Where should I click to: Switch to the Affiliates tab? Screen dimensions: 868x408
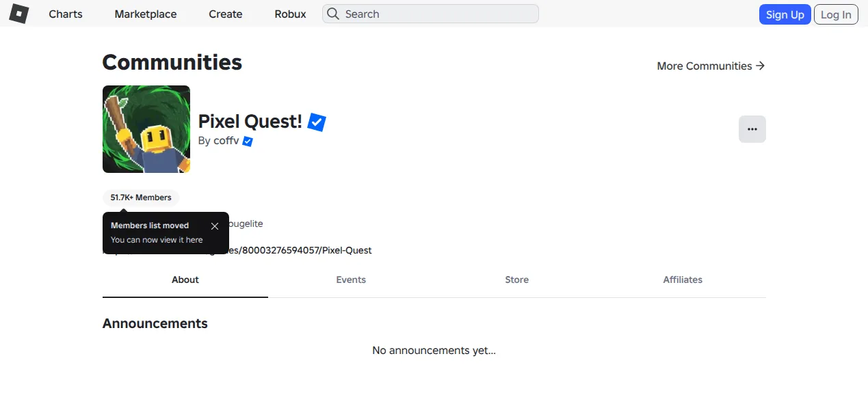tap(683, 280)
